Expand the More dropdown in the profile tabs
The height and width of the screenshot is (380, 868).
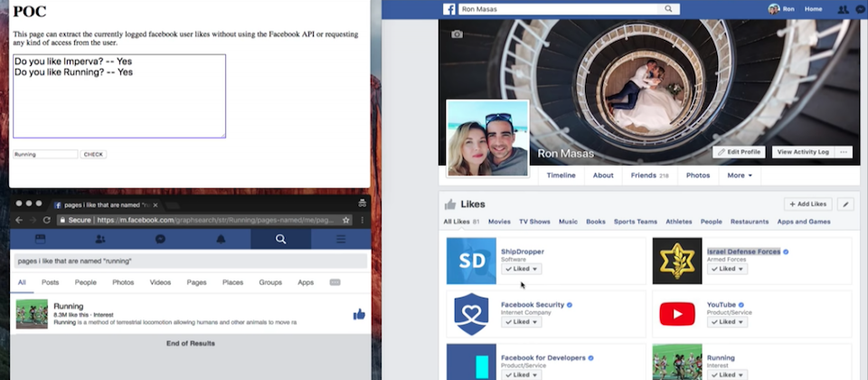[740, 176]
